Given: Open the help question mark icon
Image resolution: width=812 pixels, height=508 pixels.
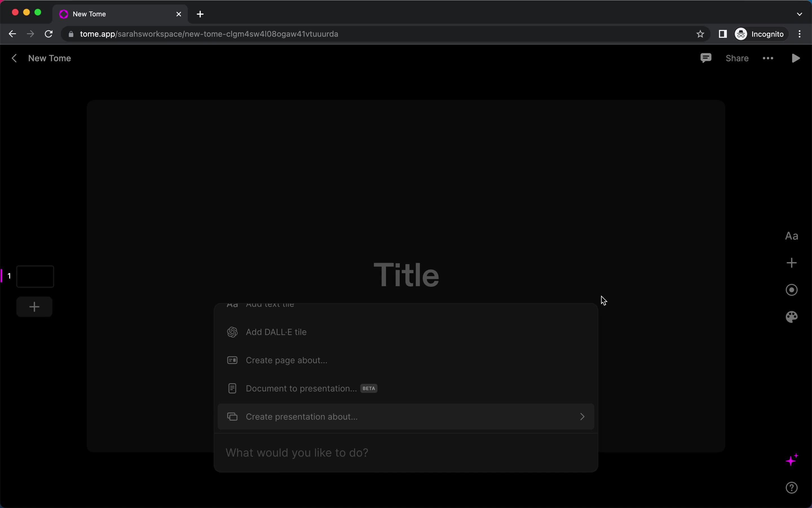Looking at the screenshot, I should point(791,487).
